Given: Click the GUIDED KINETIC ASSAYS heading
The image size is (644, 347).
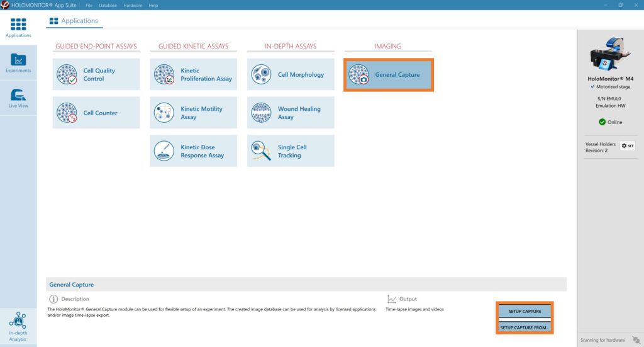Looking at the screenshot, I should [194, 46].
